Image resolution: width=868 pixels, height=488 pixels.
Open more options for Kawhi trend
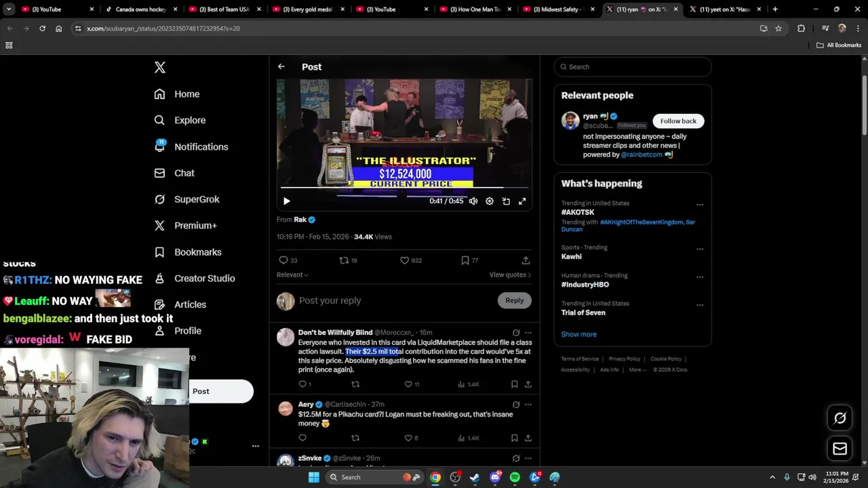click(700, 249)
